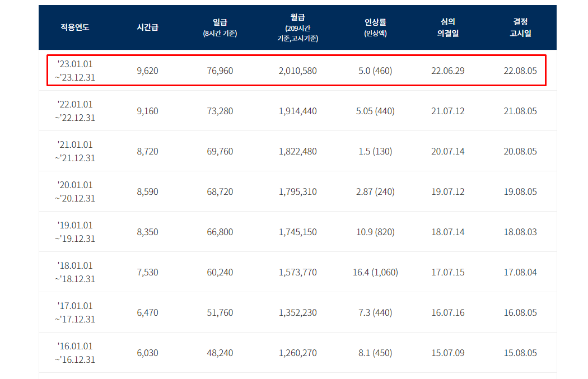This screenshot has width=588, height=379.
Task: Select deliberation date 19.07.12
Action: click(x=448, y=191)
